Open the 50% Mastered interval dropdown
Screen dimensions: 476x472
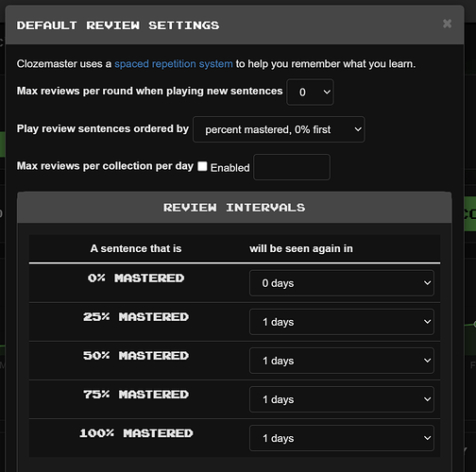tap(342, 361)
